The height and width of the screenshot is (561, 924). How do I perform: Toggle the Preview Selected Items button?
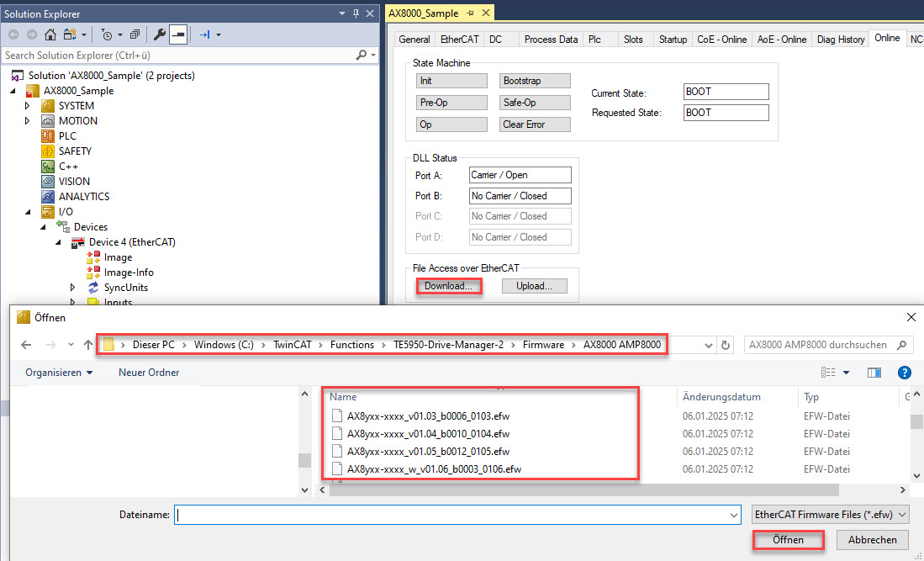tap(178, 34)
